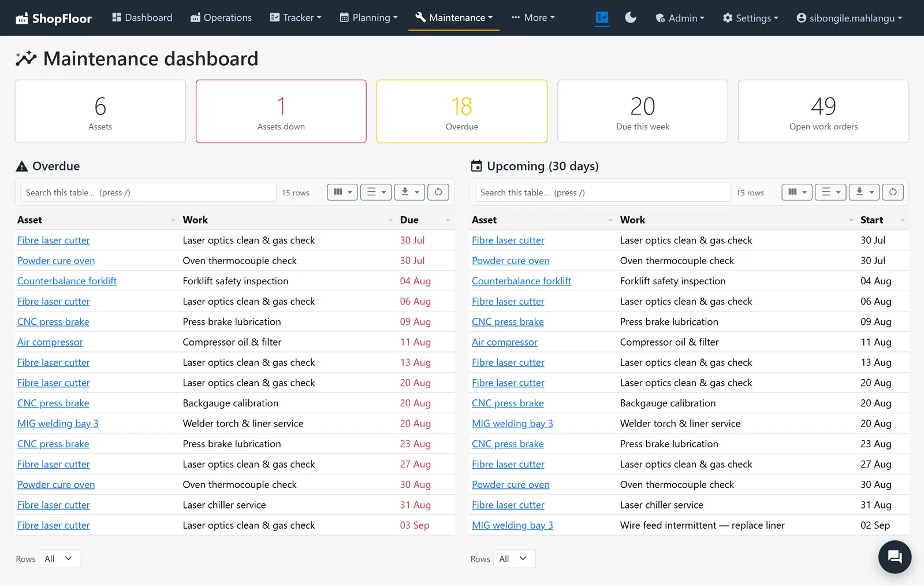
Task: Click 'Compressor oil & filter' in Upcoming table
Action: tap(669, 342)
